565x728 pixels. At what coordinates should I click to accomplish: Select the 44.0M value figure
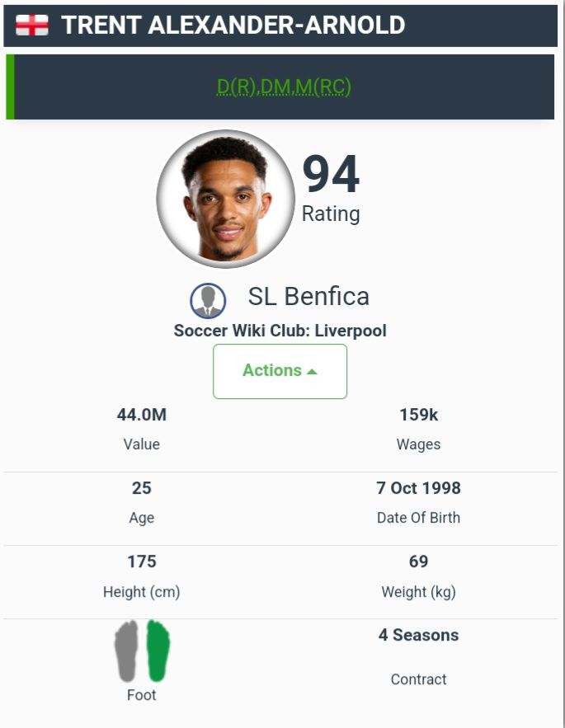[142, 415]
